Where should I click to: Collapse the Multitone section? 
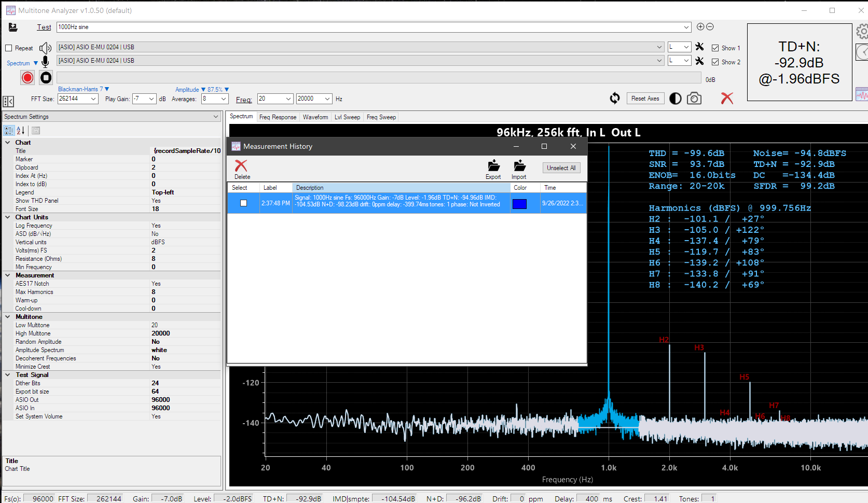(x=7, y=317)
